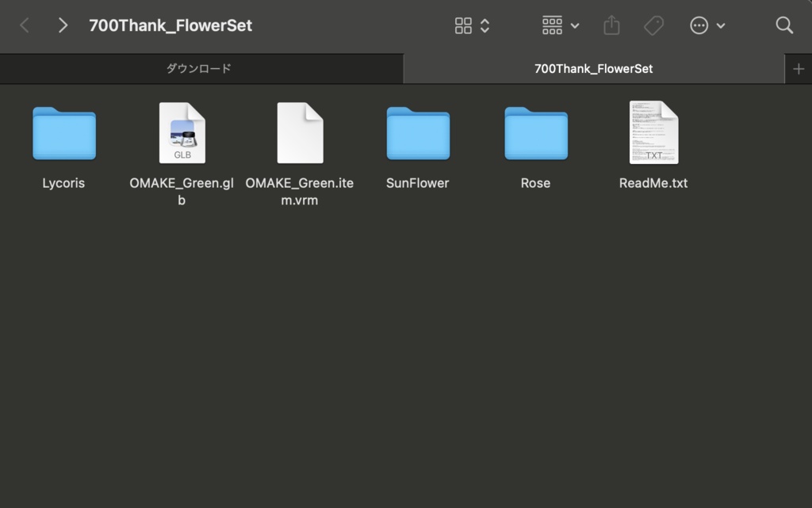Select the SunFlower folder
The width and height of the screenshot is (812, 508).
coord(418,133)
